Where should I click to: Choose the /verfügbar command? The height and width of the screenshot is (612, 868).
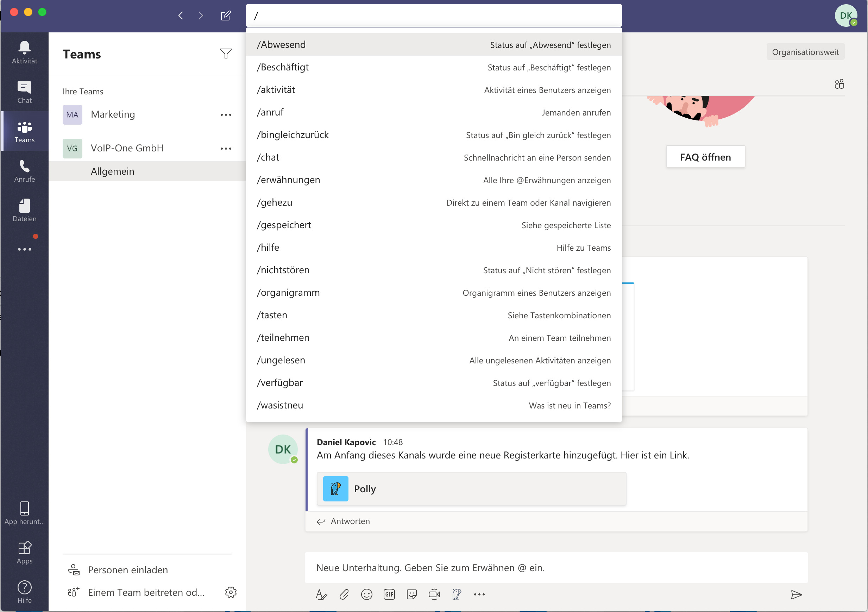434,383
